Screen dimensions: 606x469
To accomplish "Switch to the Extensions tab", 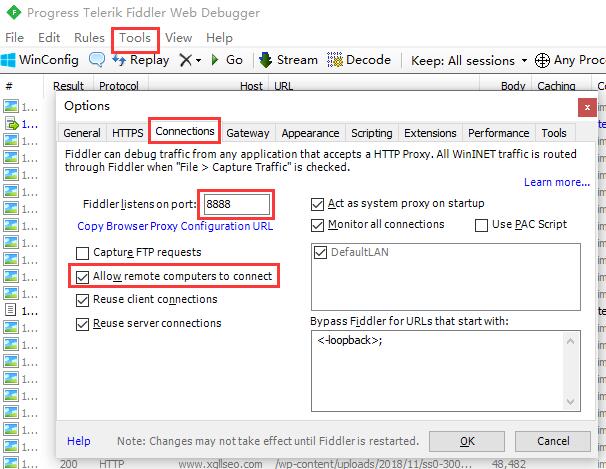I will (430, 133).
